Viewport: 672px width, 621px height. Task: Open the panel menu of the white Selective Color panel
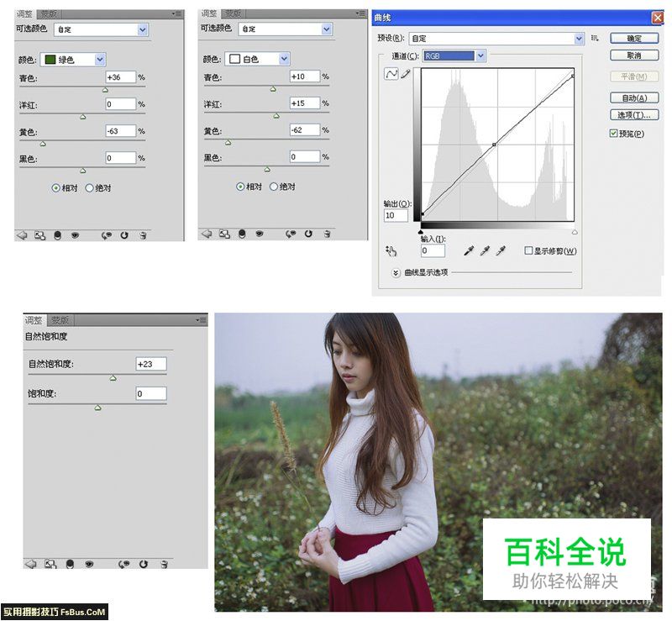click(360, 13)
